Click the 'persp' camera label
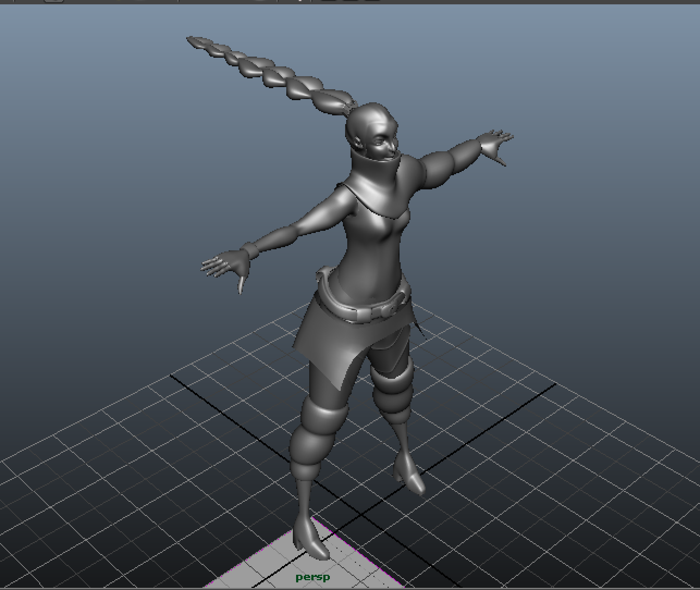This screenshot has height=590, width=700. (313, 577)
